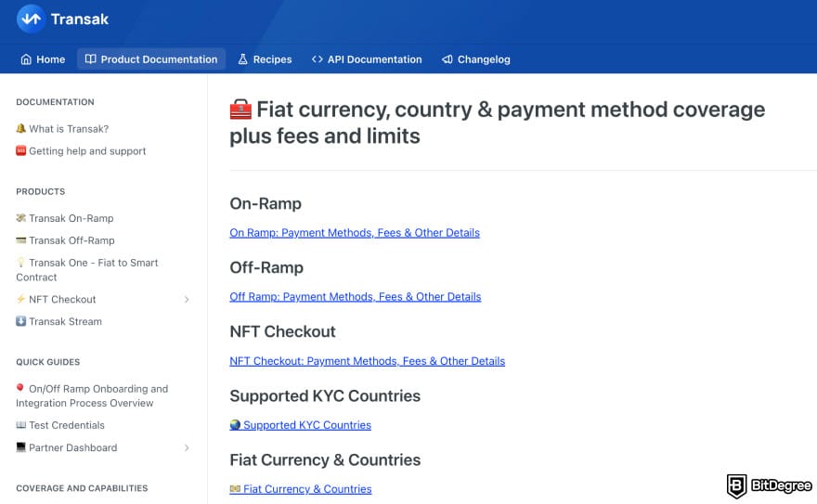
Task: Click the QUICK GUIDES sidebar section label
Action: [48, 362]
